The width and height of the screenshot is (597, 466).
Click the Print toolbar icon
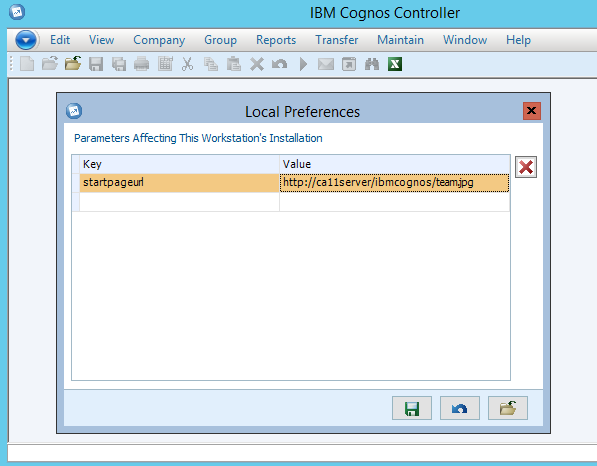click(142, 64)
